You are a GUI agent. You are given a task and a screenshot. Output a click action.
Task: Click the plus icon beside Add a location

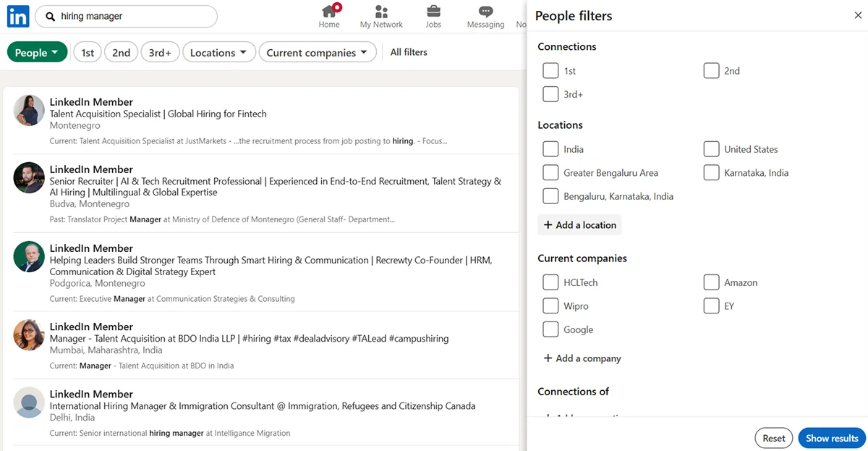tap(548, 224)
